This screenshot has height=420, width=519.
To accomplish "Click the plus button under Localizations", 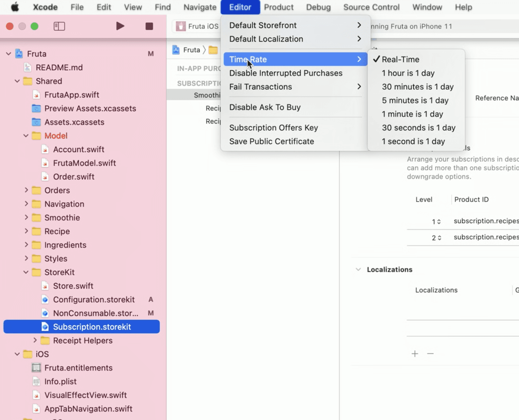I will [414, 354].
